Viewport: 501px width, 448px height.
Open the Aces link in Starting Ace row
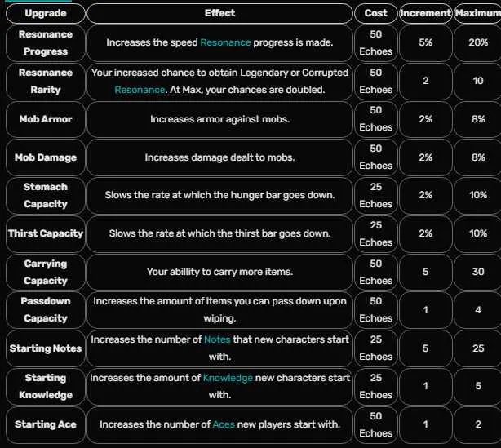tap(224, 424)
